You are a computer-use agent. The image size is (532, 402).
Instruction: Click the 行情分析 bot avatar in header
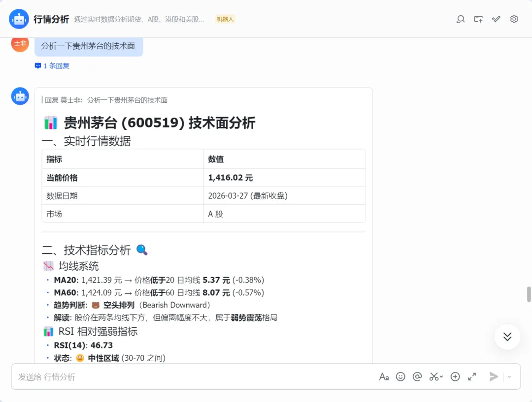[19, 19]
